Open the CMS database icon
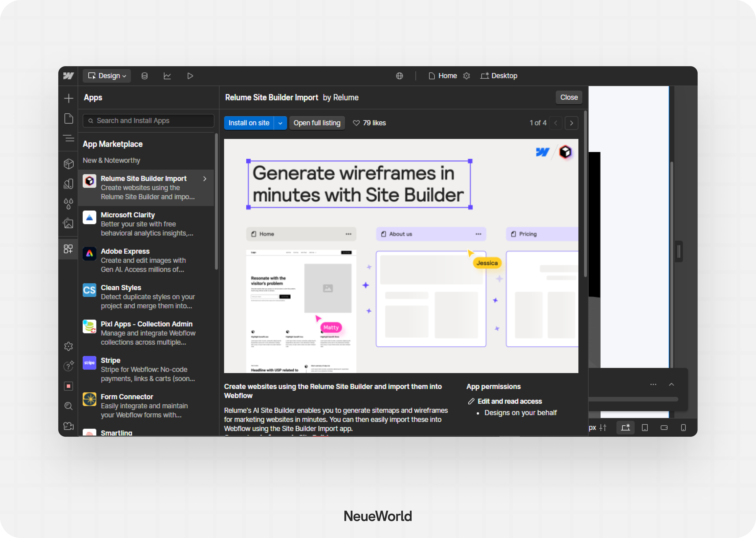 click(x=144, y=76)
